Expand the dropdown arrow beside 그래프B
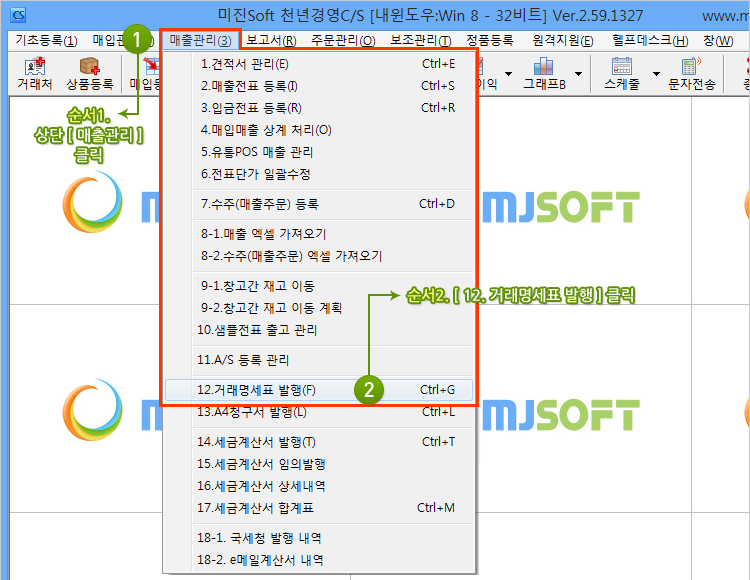Image resolution: width=750 pixels, height=580 pixels. (578, 74)
